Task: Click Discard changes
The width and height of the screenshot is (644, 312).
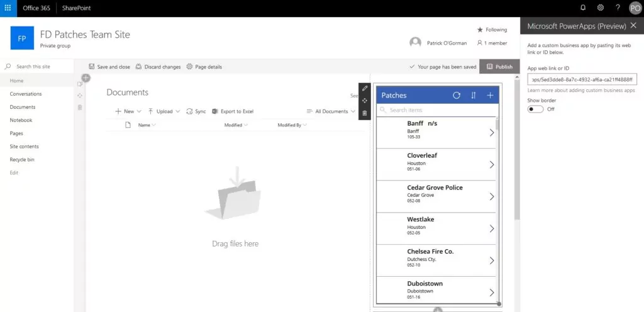Action: 158,67
